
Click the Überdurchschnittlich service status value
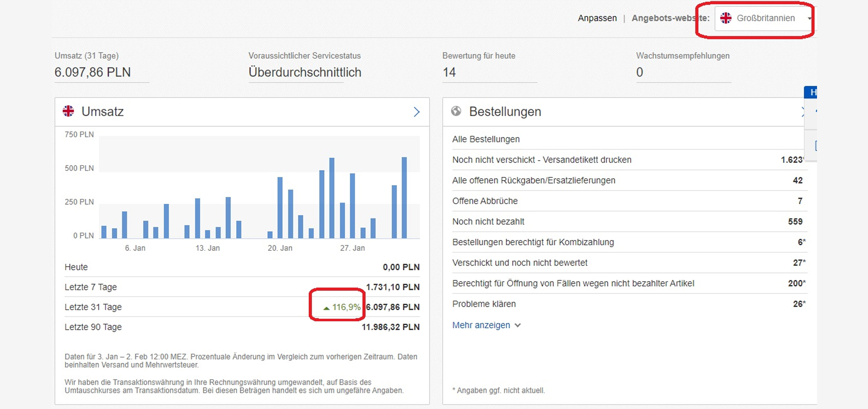pos(304,72)
